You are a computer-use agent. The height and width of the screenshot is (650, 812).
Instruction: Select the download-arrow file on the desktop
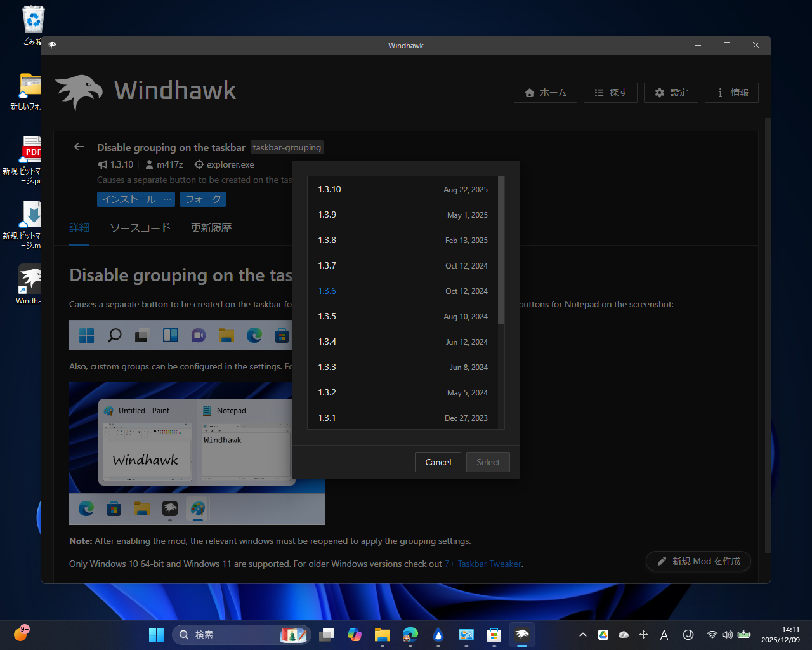[x=31, y=224]
